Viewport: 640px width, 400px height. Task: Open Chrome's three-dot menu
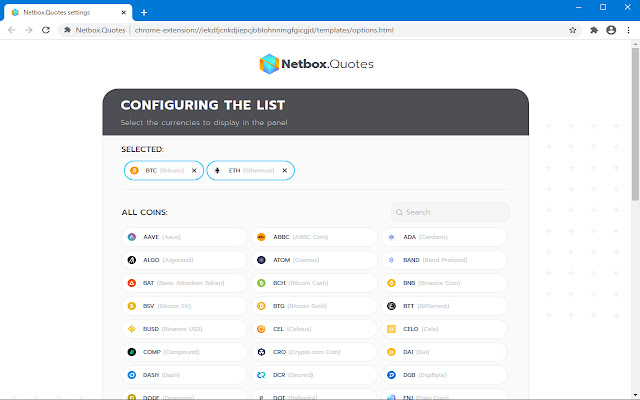tap(628, 30)
